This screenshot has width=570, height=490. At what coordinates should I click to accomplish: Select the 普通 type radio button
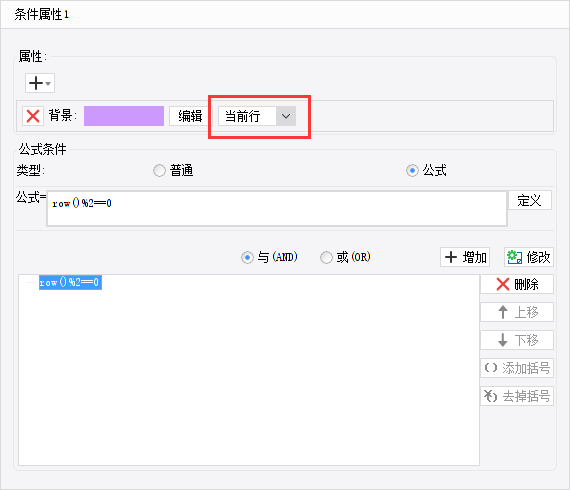(159, 170)
